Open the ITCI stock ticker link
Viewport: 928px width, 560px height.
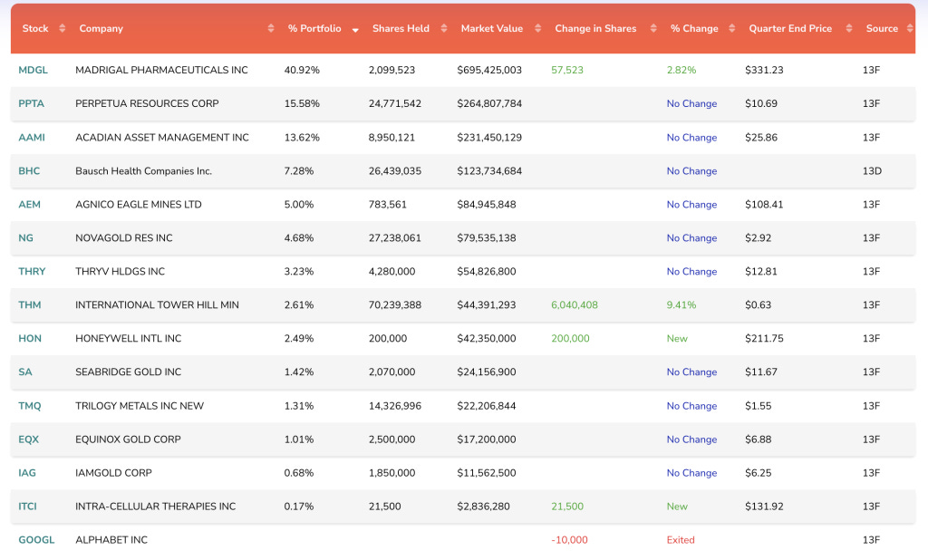28,507
